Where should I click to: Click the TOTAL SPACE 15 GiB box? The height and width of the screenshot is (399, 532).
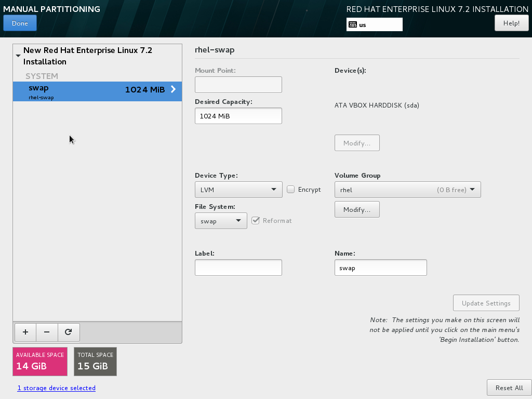point(96,362)
